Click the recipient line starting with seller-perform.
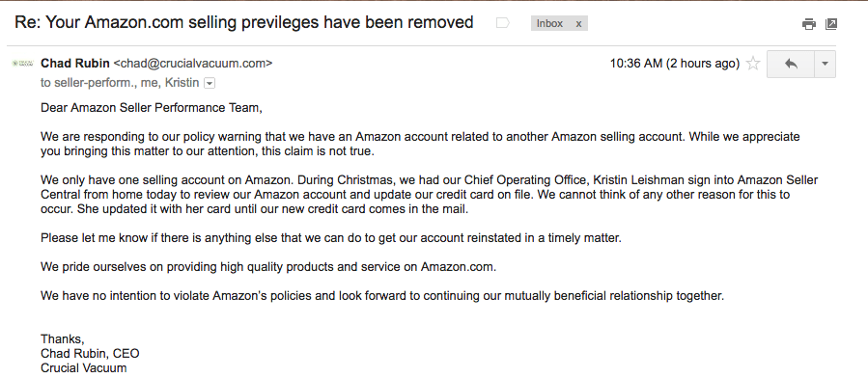The height and width of the screenshot is (378, 868). [120, 83]
